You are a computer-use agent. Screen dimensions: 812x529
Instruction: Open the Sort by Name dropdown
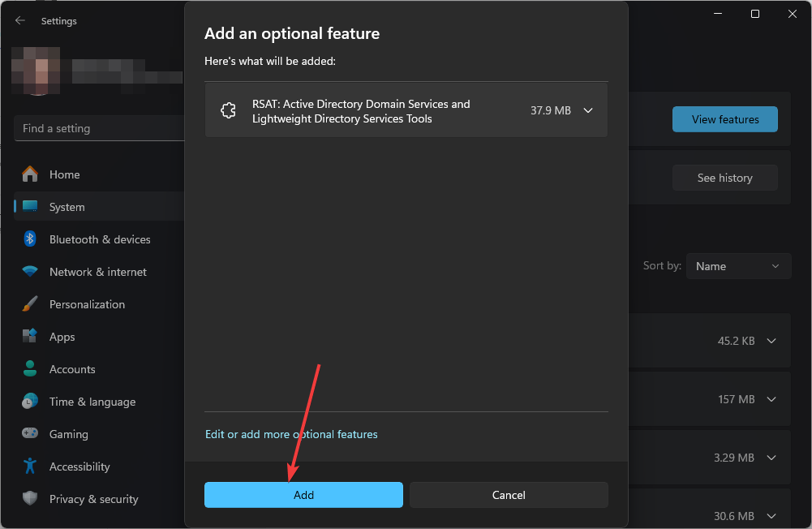tap(738, 266)
